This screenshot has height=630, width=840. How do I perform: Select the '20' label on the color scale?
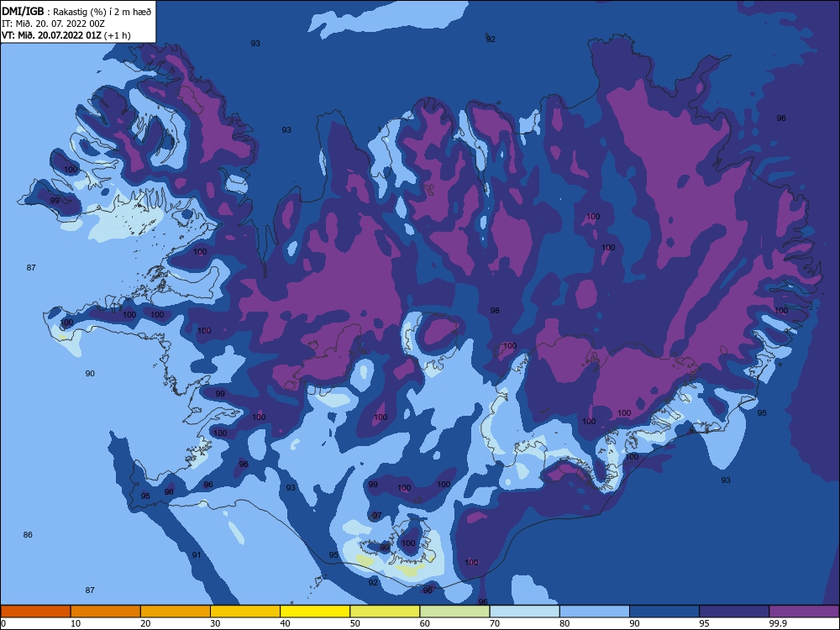145,623
